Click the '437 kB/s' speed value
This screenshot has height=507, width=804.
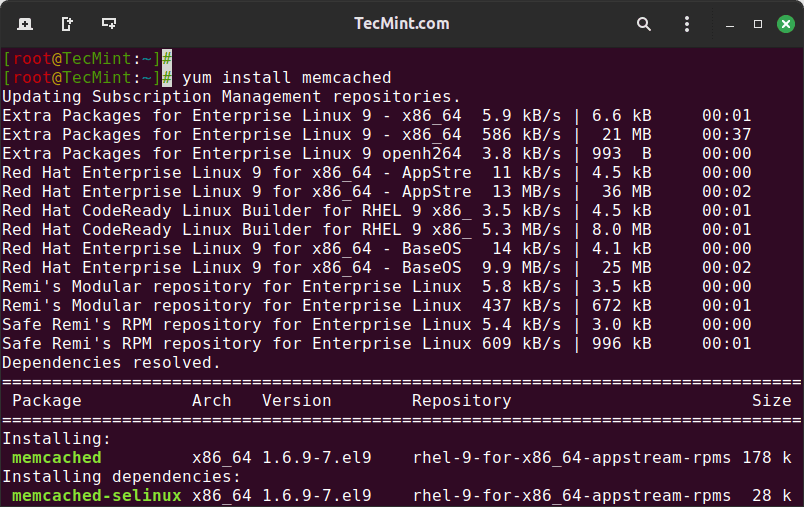point(521,306)
